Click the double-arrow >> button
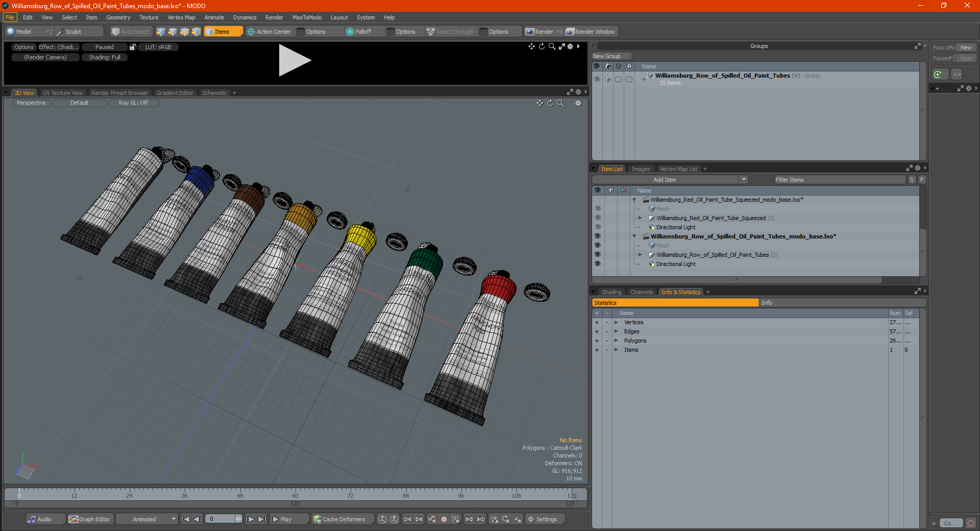This screenshot has width=980, height=531. click(x=957, y=75)
